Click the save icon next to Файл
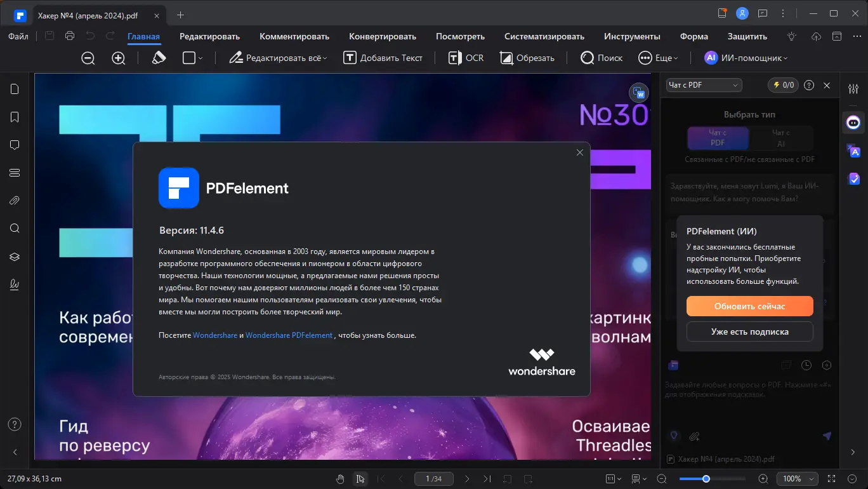868x489 pixels. (49, 36)
